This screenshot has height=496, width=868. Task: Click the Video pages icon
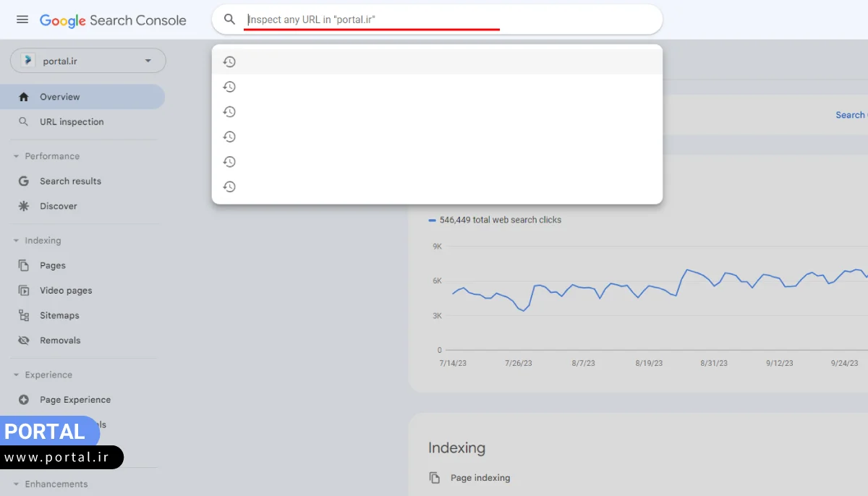click(x=24, y=291)
